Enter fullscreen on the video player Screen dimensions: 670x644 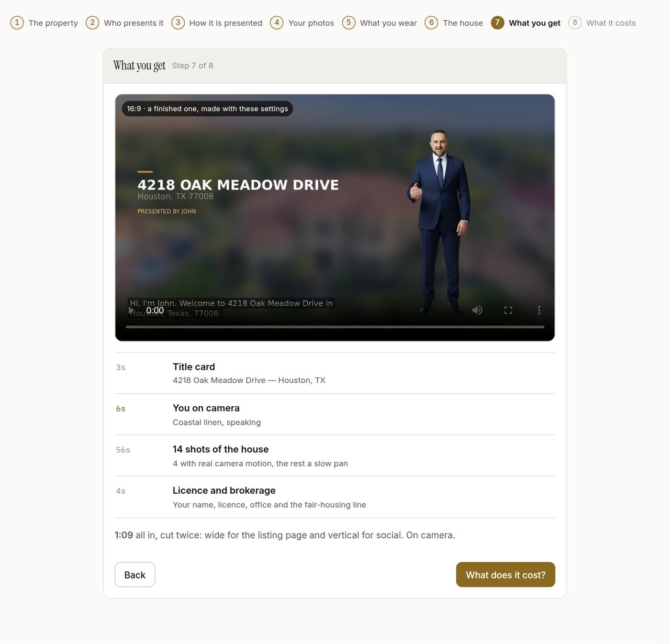pos(508,311)
